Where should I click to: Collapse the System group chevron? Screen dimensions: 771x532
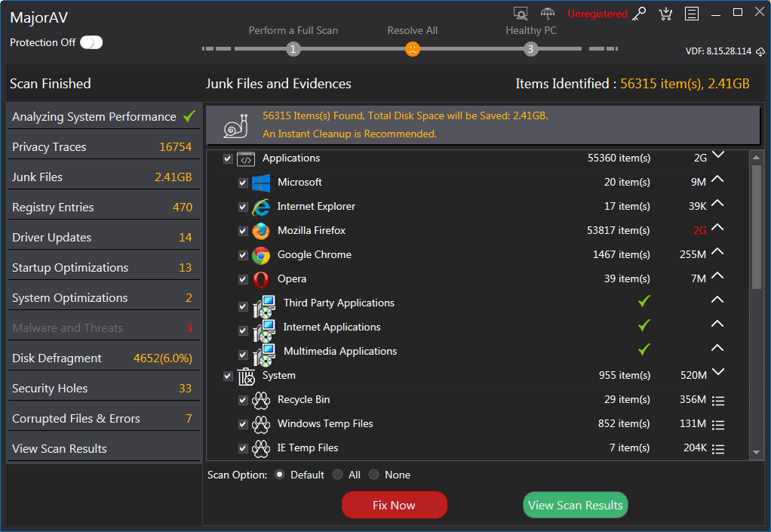[718, 372]
